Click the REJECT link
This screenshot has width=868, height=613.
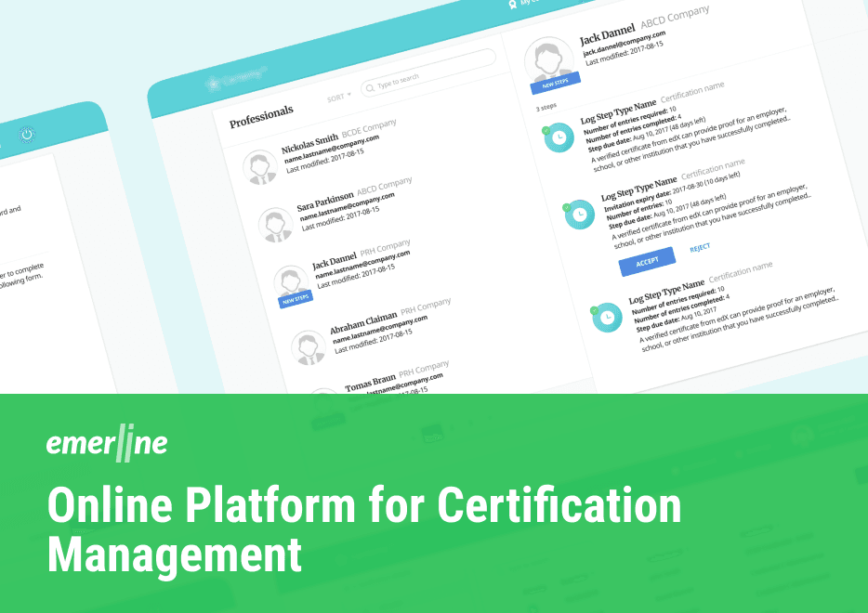coord(700,248)
